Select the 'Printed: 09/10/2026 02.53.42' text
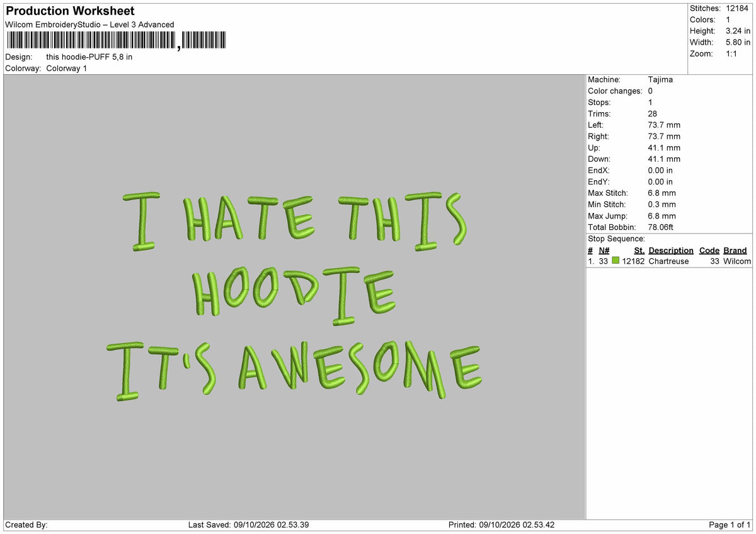Image resolution: width=756 pixels, height=534 pixels. (x=501, y=525)
